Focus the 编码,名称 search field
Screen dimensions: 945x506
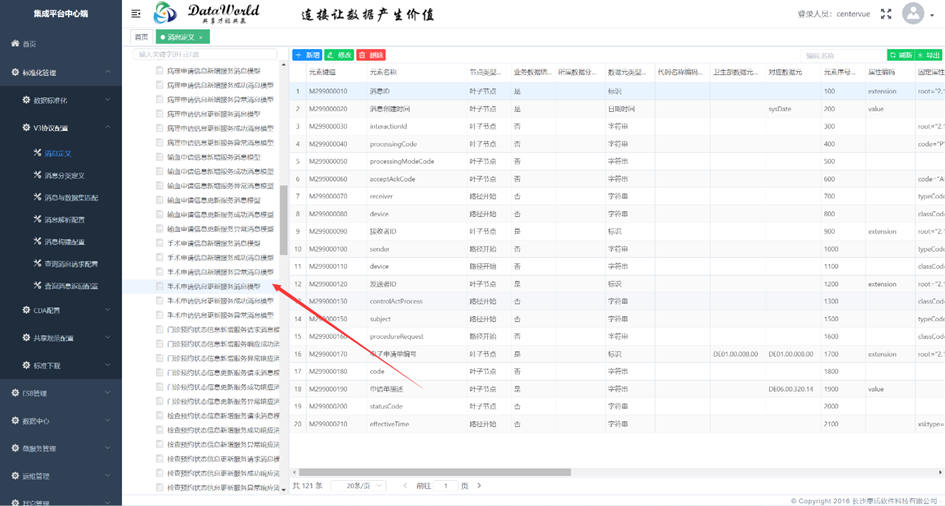tap(843, 55)
